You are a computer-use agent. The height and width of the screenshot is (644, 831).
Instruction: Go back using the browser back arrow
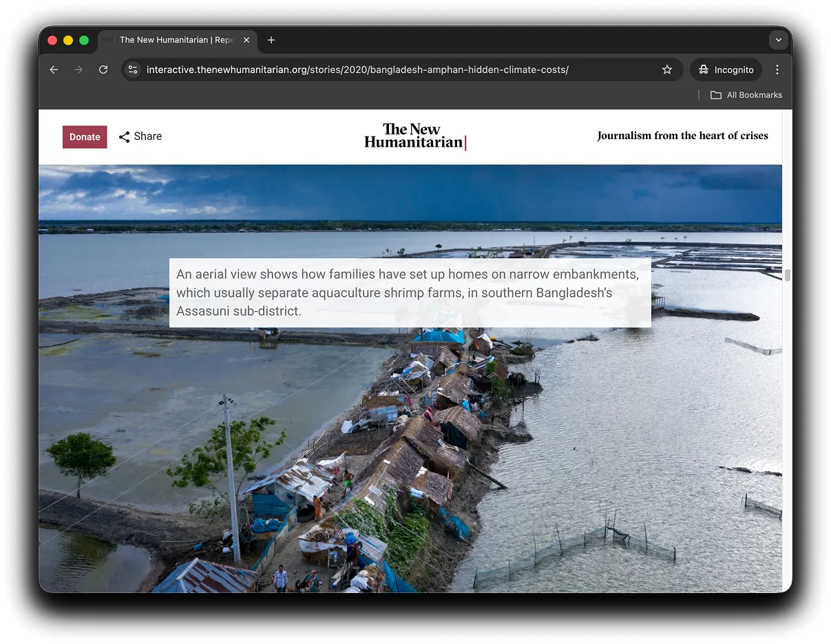click(54, 70)
